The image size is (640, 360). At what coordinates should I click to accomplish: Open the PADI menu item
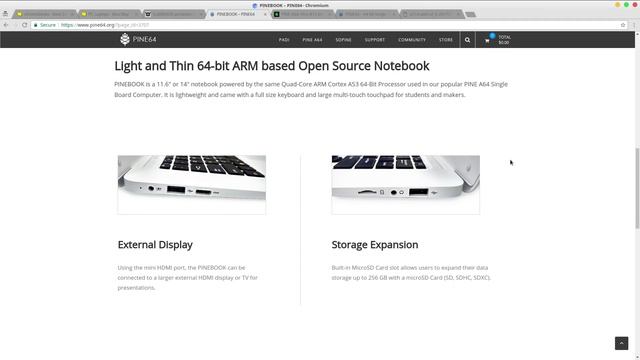tap(284, 40)
